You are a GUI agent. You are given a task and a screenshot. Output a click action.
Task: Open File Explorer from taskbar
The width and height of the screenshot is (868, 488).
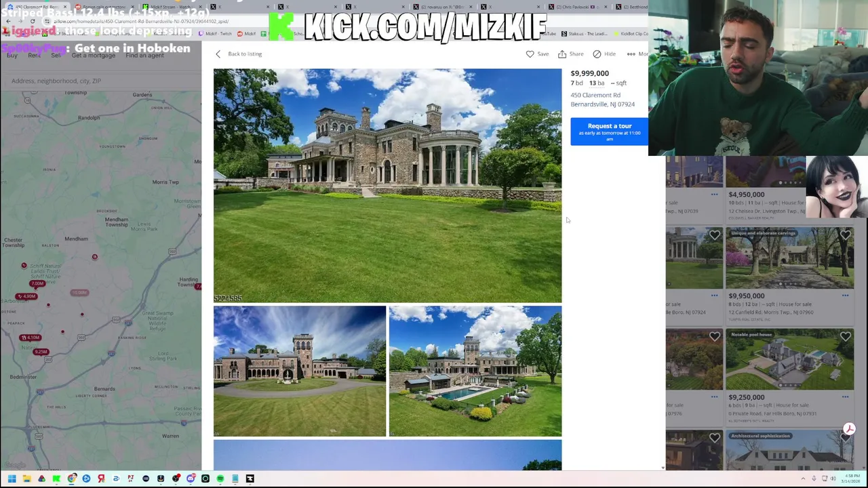(26, 479)
